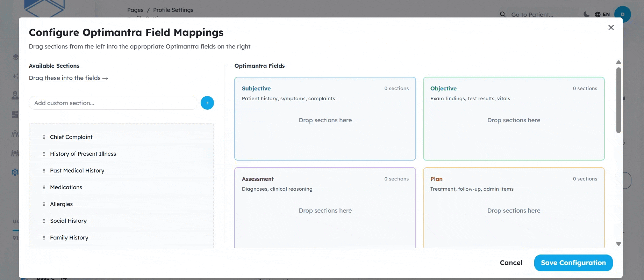
Task: Open the dashboard grid icon in the sidebar
Action: click(x=15, y=115)
